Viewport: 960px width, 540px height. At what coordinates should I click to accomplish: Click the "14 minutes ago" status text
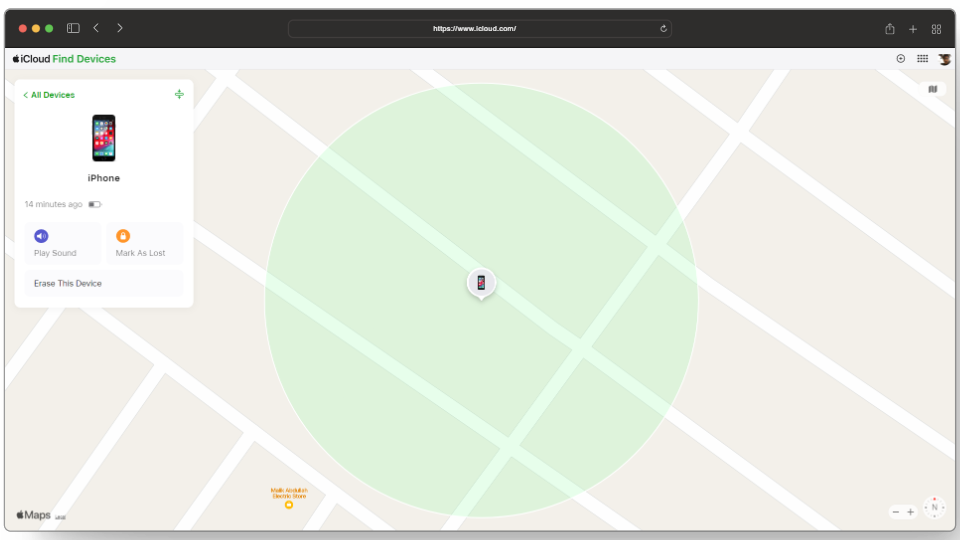click(x=53, y=204)
